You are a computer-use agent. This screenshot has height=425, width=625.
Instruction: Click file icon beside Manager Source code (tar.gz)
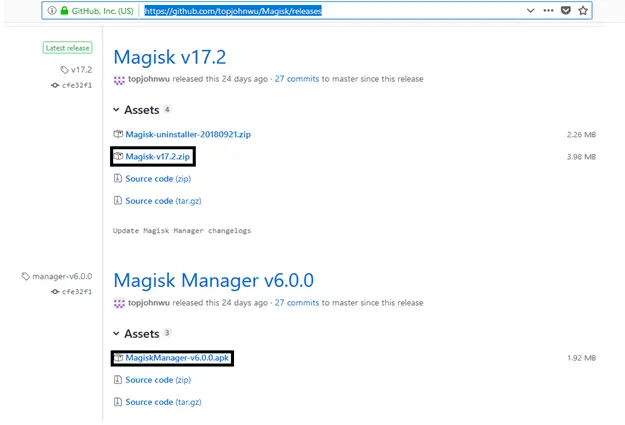[x=118, y=402]
